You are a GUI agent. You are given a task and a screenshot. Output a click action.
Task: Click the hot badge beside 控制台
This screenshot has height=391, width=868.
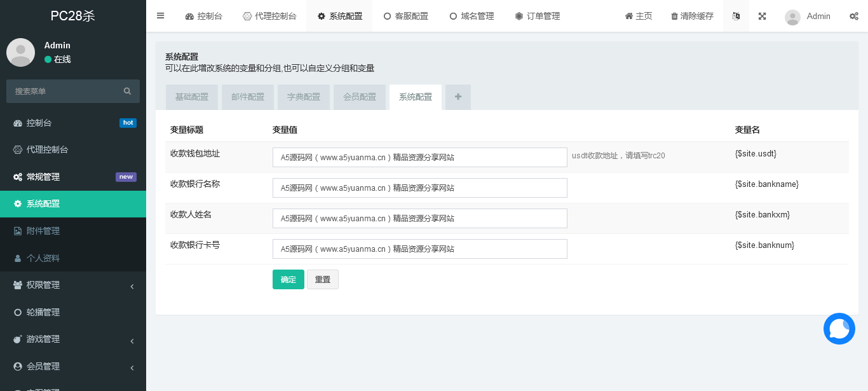[x=128, y=123]
